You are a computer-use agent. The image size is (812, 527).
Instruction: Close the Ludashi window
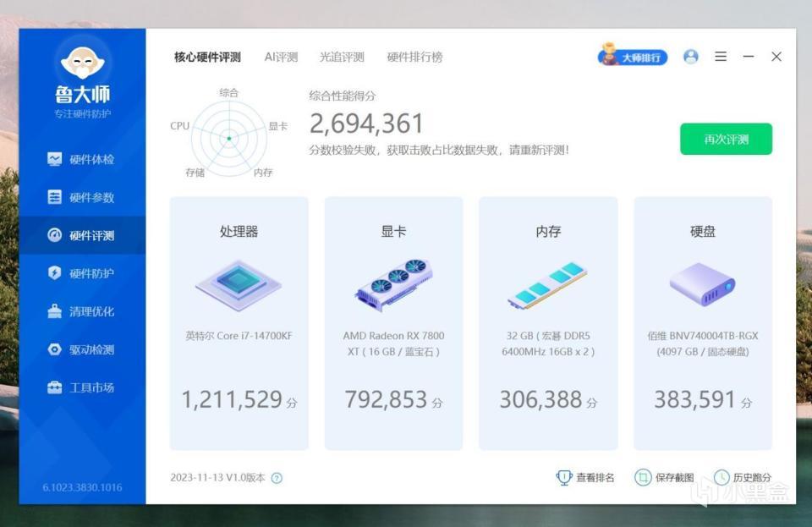pyautogui.click(x=776, y=56)
